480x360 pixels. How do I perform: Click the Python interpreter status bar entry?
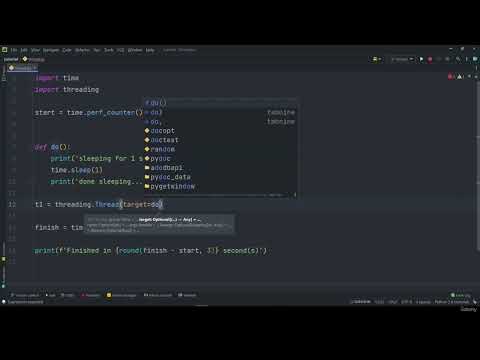(x=452, y=302)
